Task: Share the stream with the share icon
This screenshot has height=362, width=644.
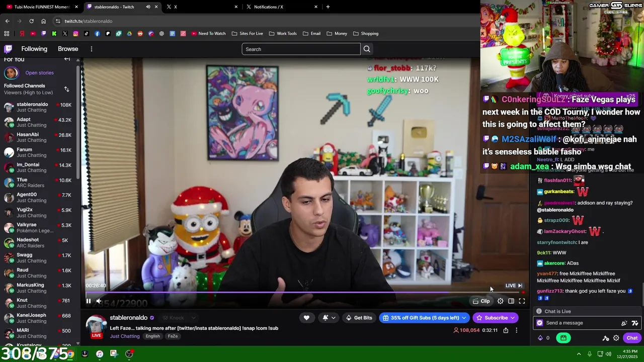Action: 506,330
